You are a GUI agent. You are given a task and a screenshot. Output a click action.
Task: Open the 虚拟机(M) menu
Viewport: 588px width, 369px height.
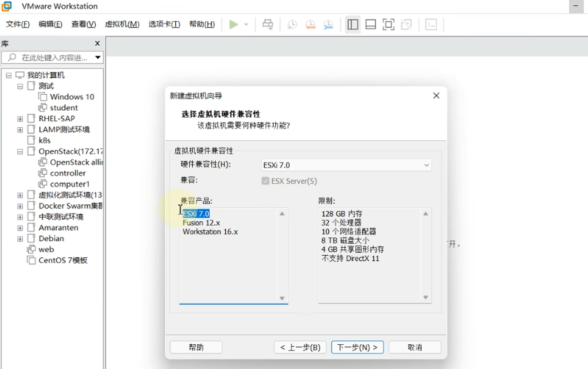(x=122, y=24)
